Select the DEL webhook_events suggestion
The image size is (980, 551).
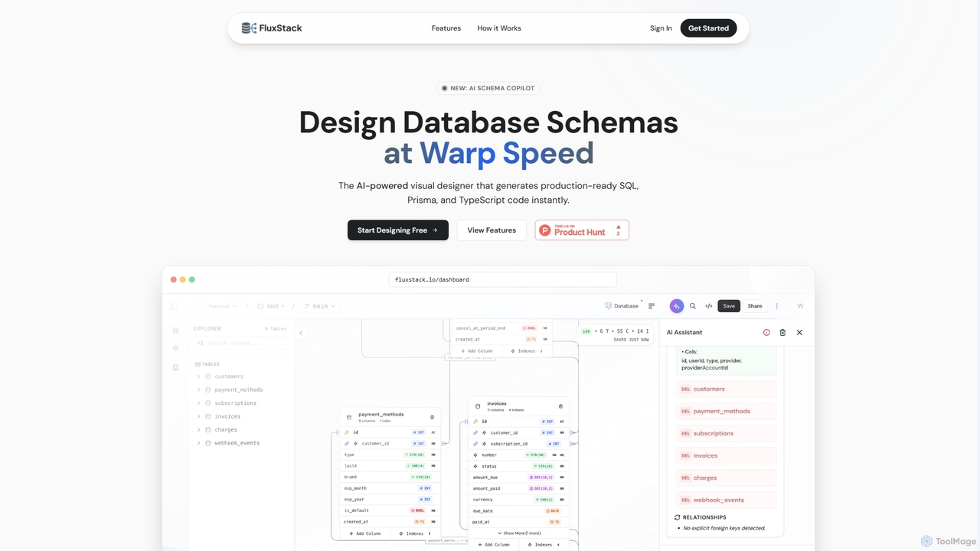(727, 500)
